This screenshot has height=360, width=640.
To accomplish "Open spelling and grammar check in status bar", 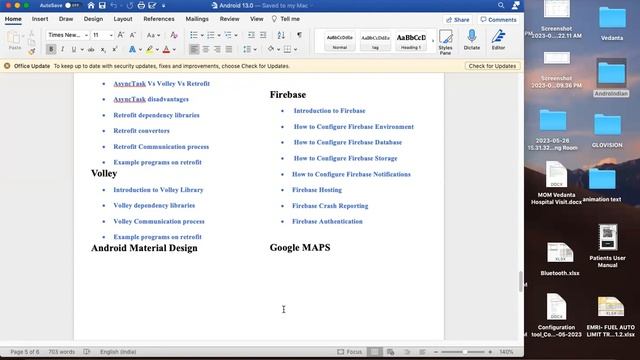I will (x=87, y=351).
